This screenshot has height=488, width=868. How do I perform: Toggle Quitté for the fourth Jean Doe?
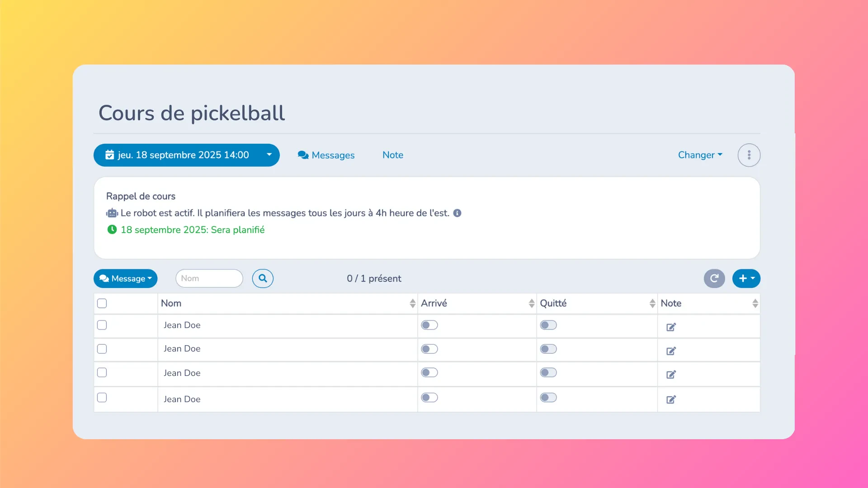coord(548,398)
